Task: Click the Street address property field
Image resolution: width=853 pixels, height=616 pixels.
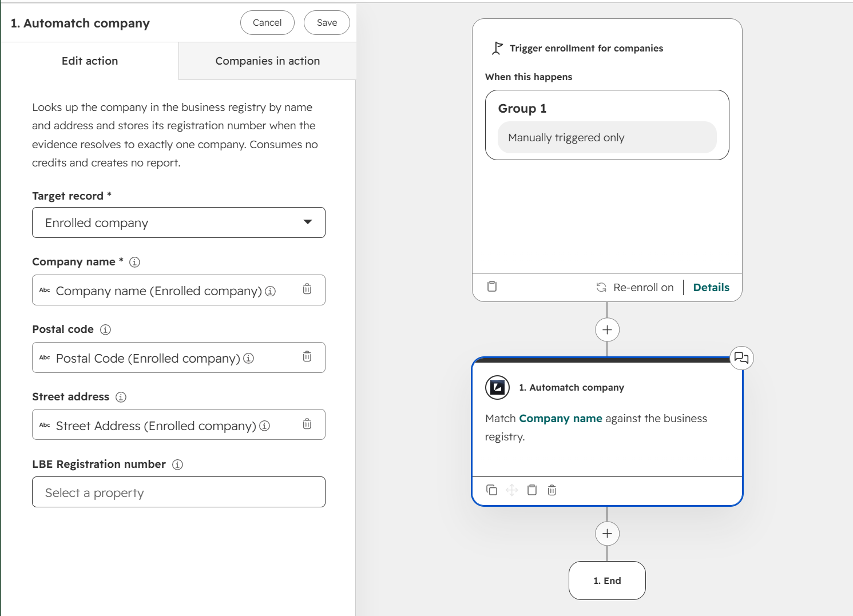Action: 178,424
